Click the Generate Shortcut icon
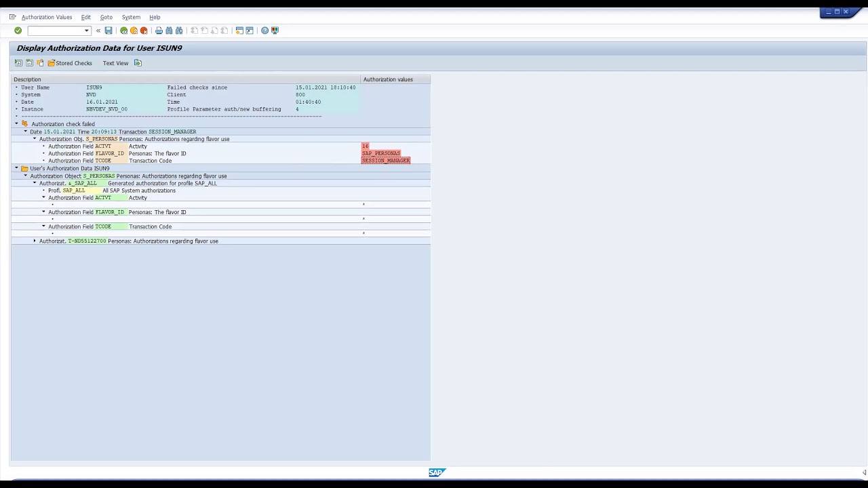The width and height of the screenshot is (868, 488). 250,30
